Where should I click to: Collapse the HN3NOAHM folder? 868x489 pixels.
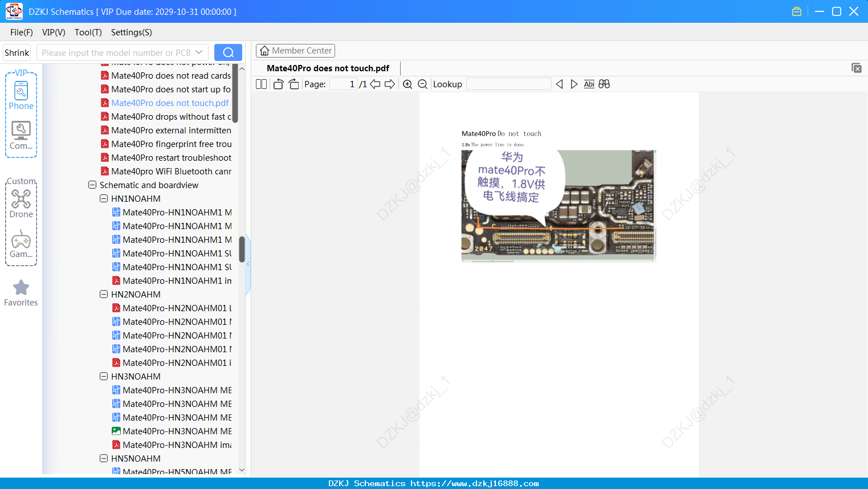tap(104, 377)
